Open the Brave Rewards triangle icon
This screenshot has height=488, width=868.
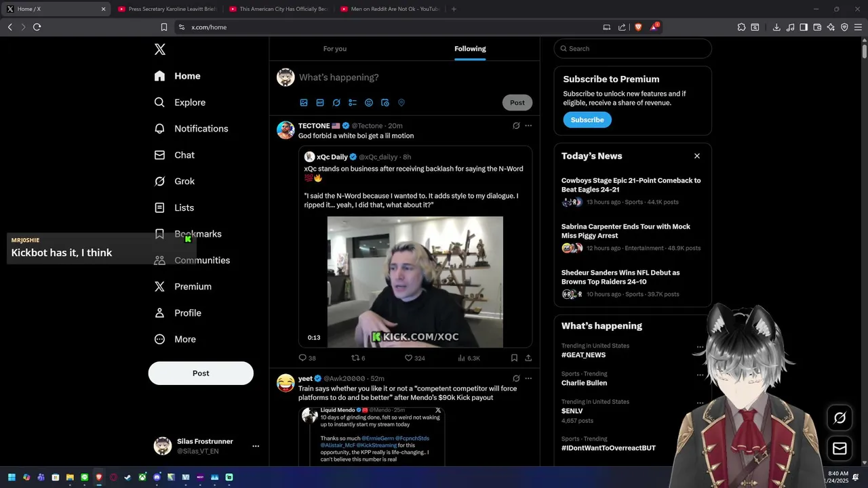pos(654,27)
